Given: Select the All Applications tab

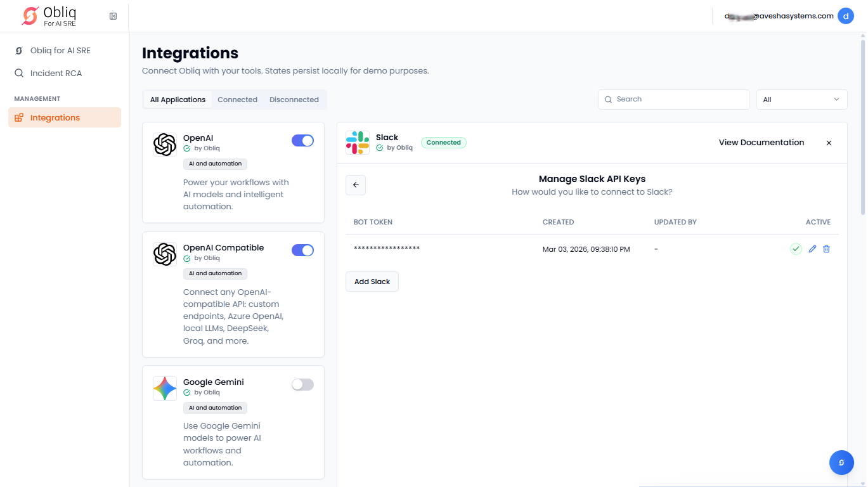Looking at the screenshot, I should tap(178, 100).
